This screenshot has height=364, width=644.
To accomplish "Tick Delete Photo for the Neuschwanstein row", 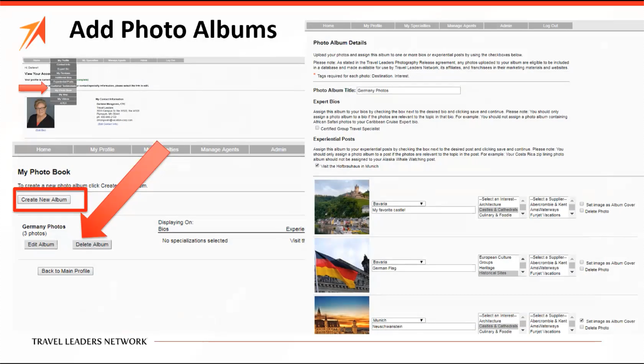I will 582,327.
